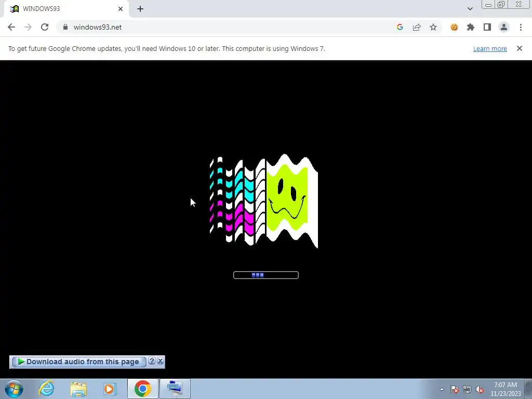Click the boot loading progress bar
Screen dimensions: 532x399
[266, 275]
